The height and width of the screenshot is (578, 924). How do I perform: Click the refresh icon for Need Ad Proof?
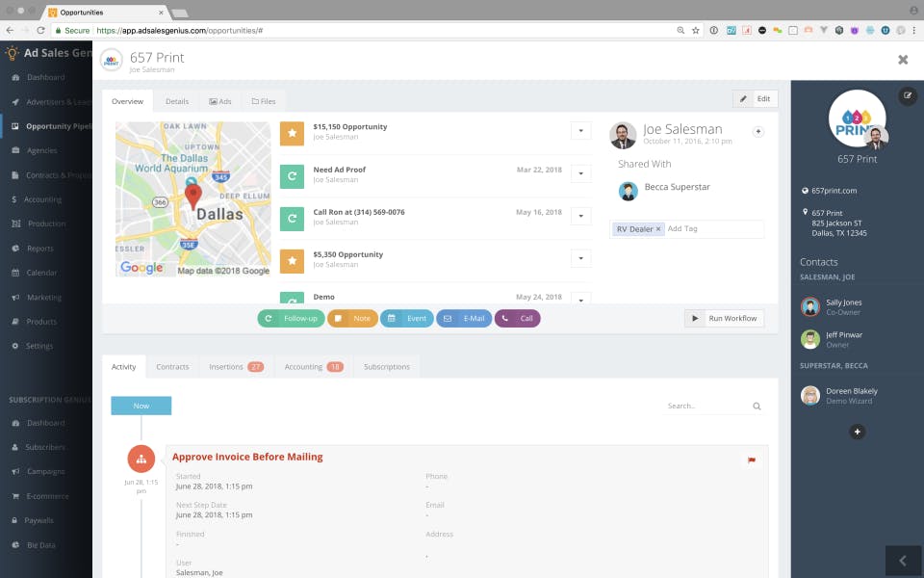(292, 175)
